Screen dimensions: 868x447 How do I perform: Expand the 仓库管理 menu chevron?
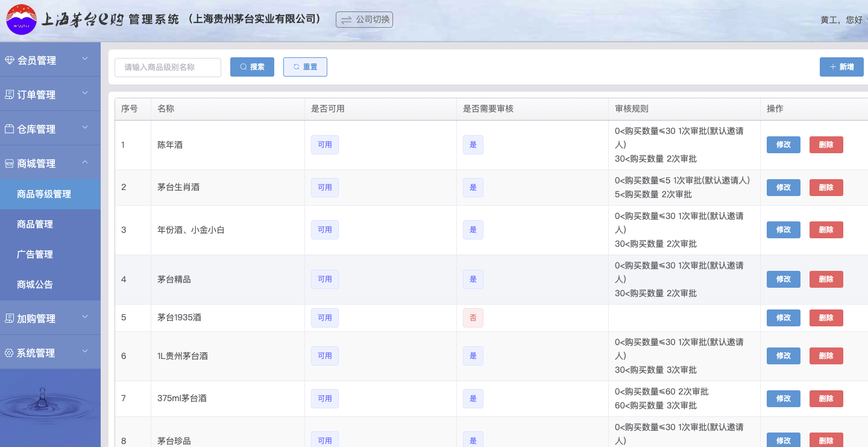85,127
